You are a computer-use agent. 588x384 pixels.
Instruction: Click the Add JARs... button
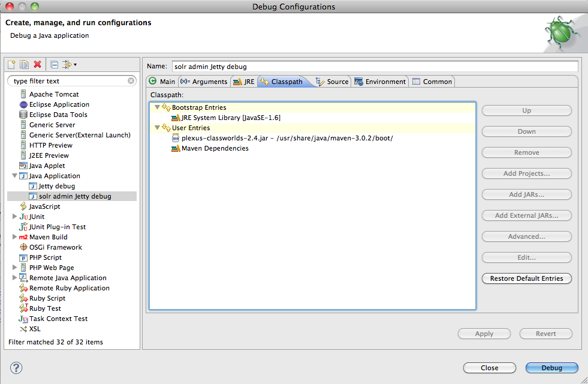pos(526,194)
